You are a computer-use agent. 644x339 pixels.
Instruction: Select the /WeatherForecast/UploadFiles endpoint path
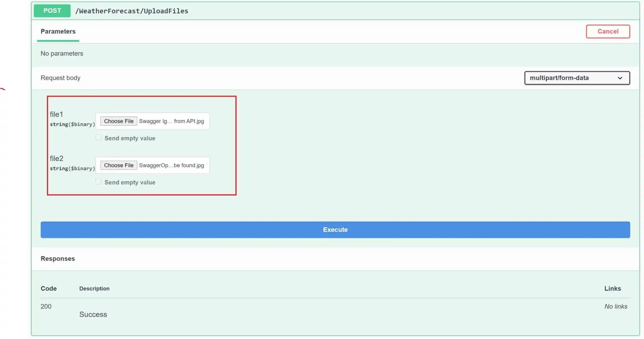(132, 11)
